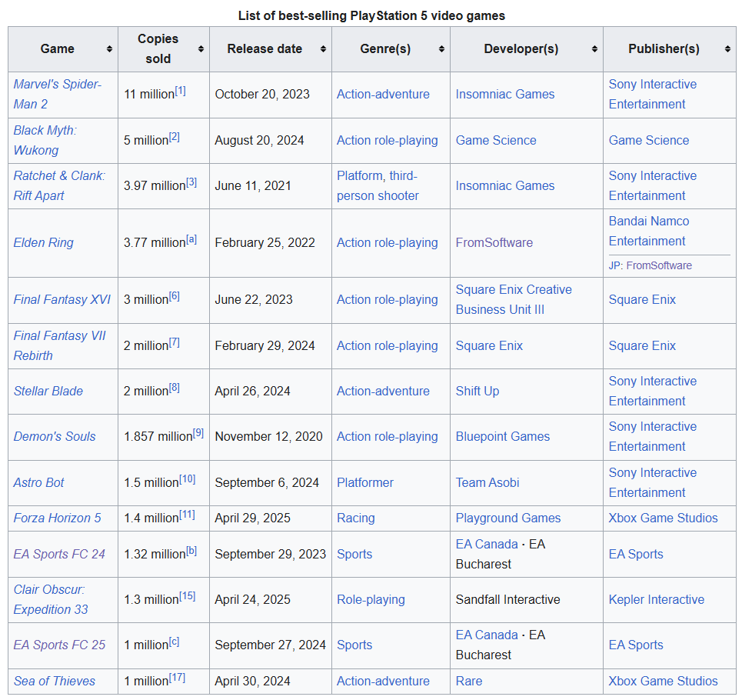Click citation [3] beside 3.97 million
Viewport: 742px width, 700px height.
pyautogui.click(x=191, y=182)
